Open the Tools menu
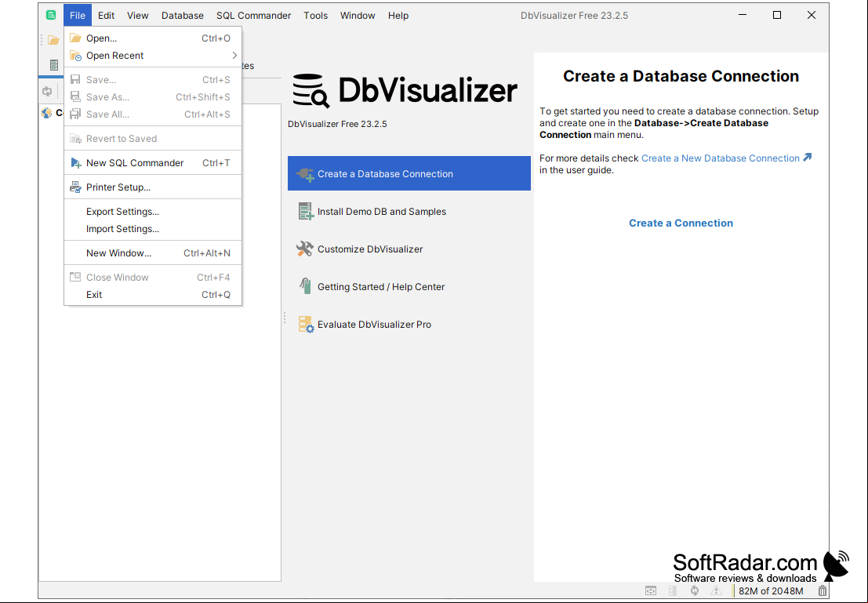The width and height of the screenshot is (868, 603). point(315,16)
